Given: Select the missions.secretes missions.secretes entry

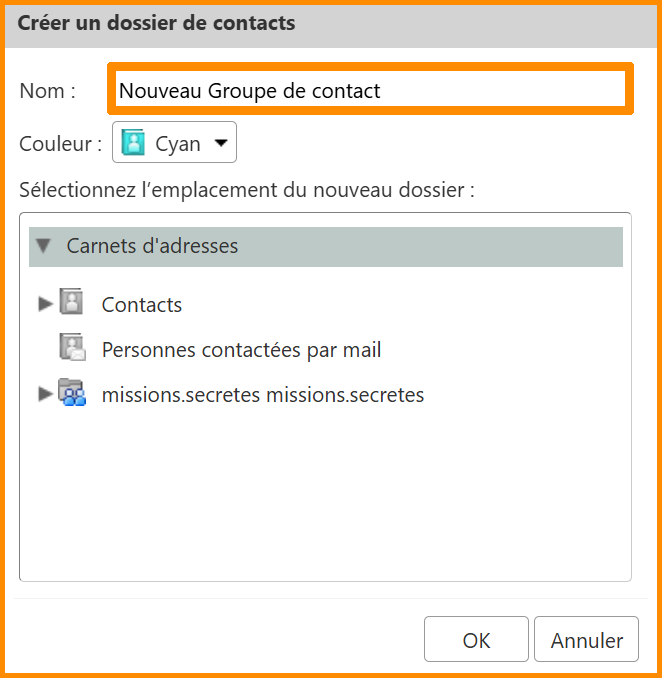Looking at the screenshot, I should [263, 395].
